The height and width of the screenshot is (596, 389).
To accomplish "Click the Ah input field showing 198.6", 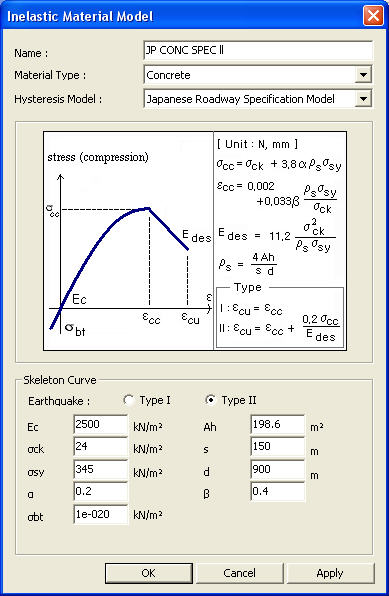I will coord(278,425).
